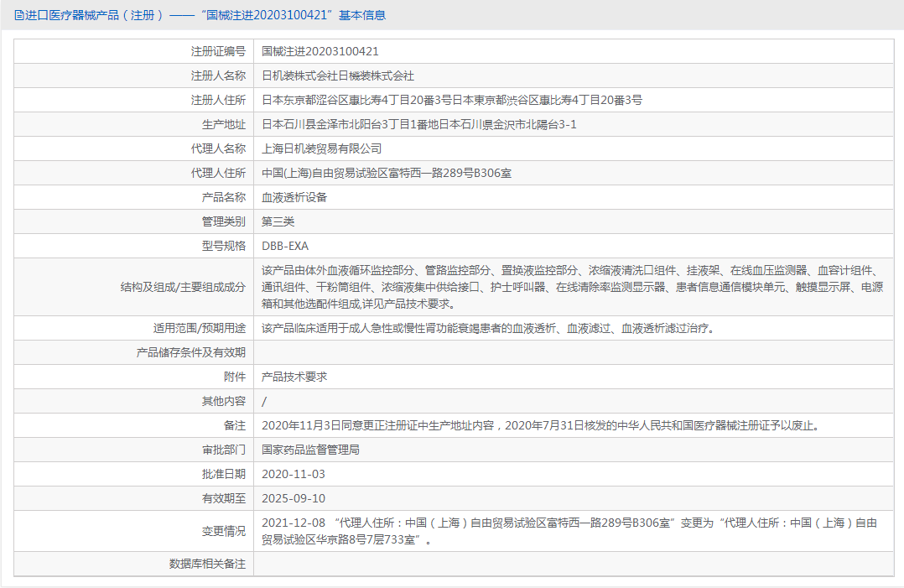Click the 生产地址 label
This screenshot has width=904, height=588.
[x=224, y=124]
